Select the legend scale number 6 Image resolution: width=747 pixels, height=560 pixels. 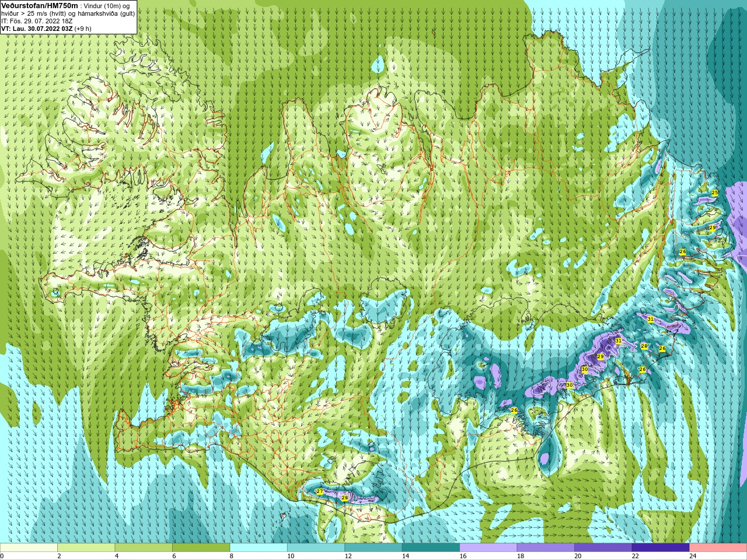pos(173,556)
